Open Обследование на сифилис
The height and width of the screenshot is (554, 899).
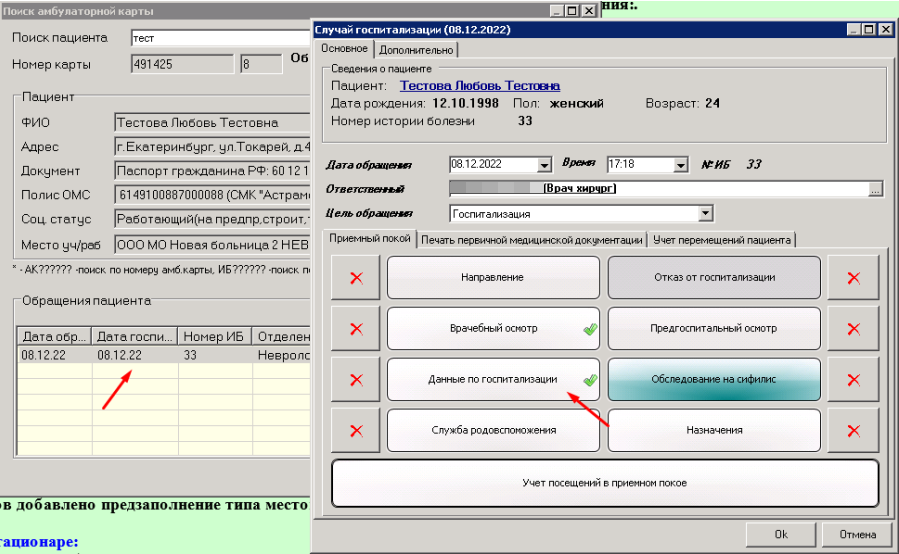tap(714, 380)
